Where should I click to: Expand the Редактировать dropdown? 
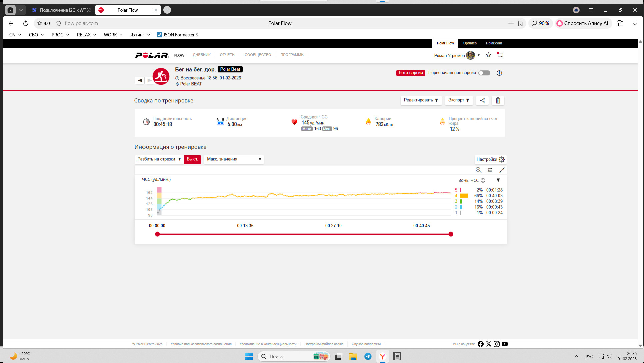click(x=421, y=100)
